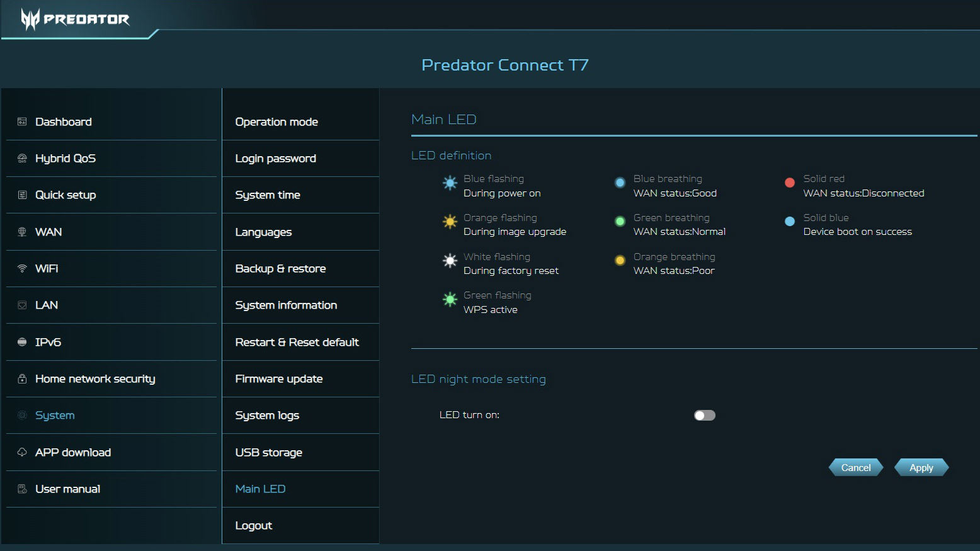Viewport: 980px width, 551px height.
Task: Click the solid red LED color dot
Action: click(790, 183)
